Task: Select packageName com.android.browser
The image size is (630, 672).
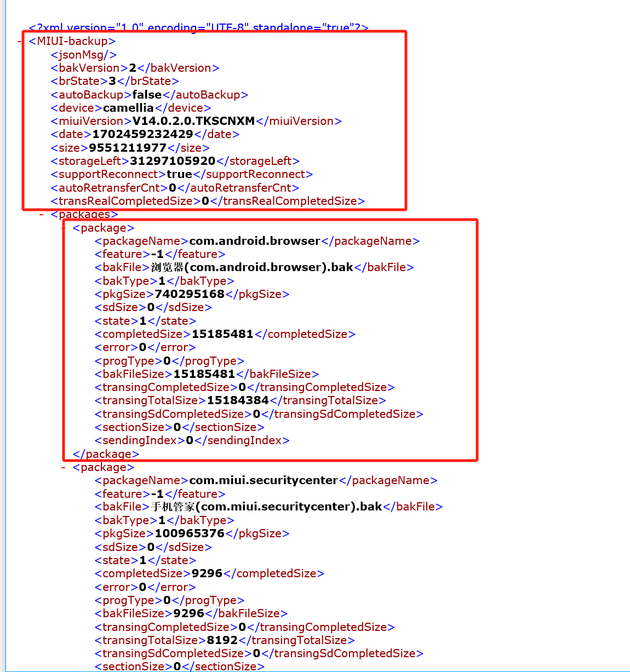Action: click(255, 241)
